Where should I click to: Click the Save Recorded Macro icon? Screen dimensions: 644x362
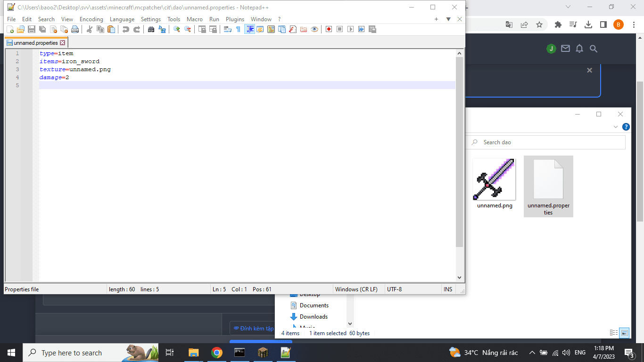pyautogui.click(x=372, y=29)
